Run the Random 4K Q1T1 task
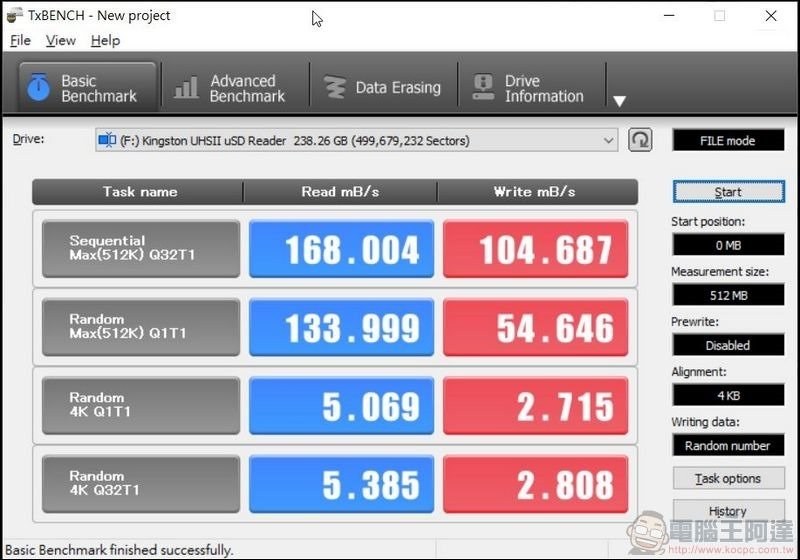Screen dimensions: 800x560 141,405
